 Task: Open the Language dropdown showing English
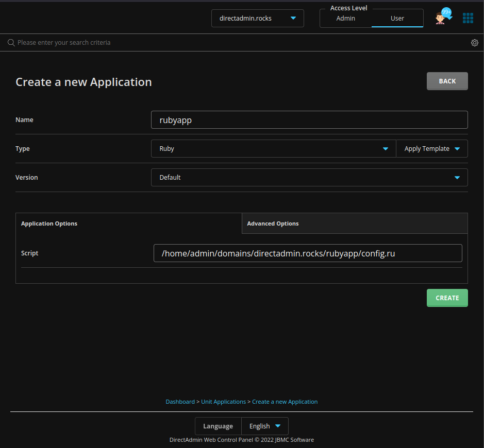click(x=264, y=426)
